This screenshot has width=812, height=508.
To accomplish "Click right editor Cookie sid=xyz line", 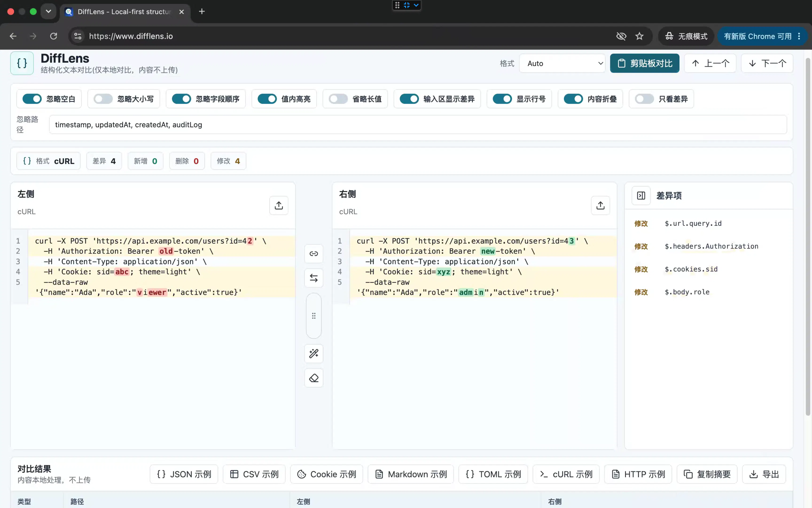I will pos(483,272).
